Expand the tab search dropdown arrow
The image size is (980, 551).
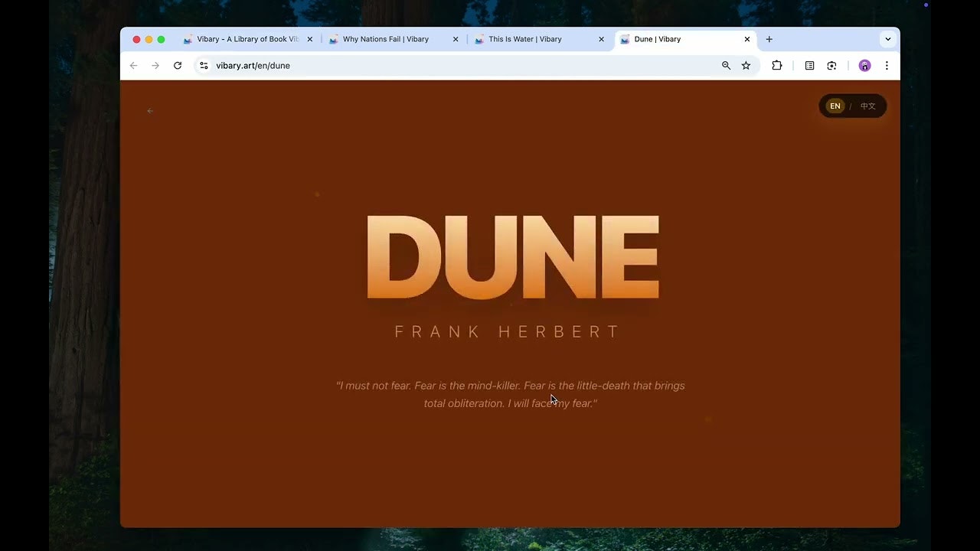coord(888,39)
